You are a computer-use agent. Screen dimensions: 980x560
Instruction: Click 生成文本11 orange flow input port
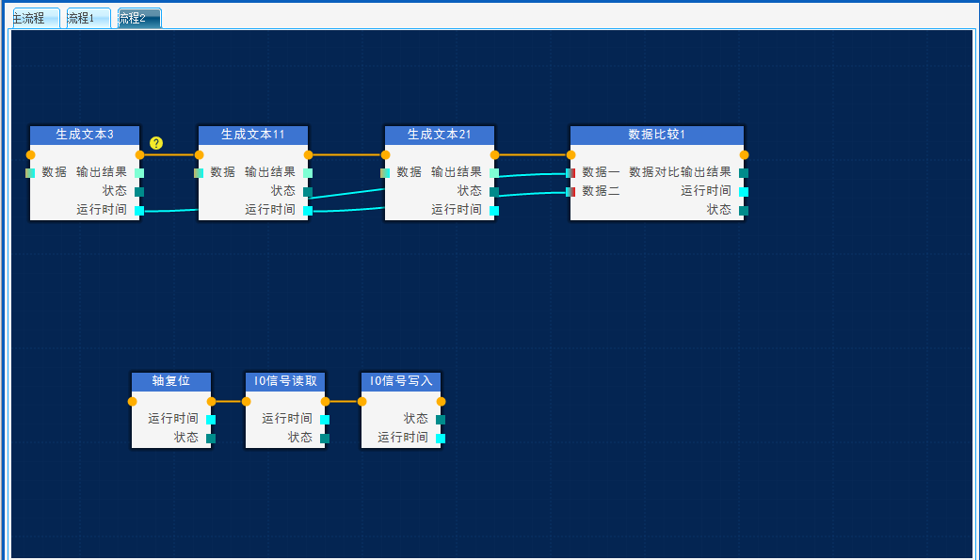point(199,155)
